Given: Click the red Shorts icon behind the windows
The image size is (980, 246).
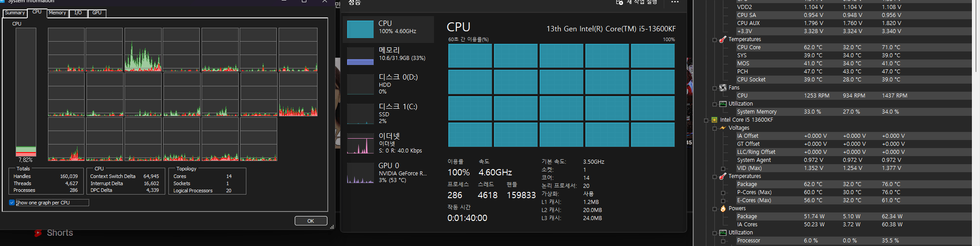Looking at the screenshot, I should pos(38,233).
